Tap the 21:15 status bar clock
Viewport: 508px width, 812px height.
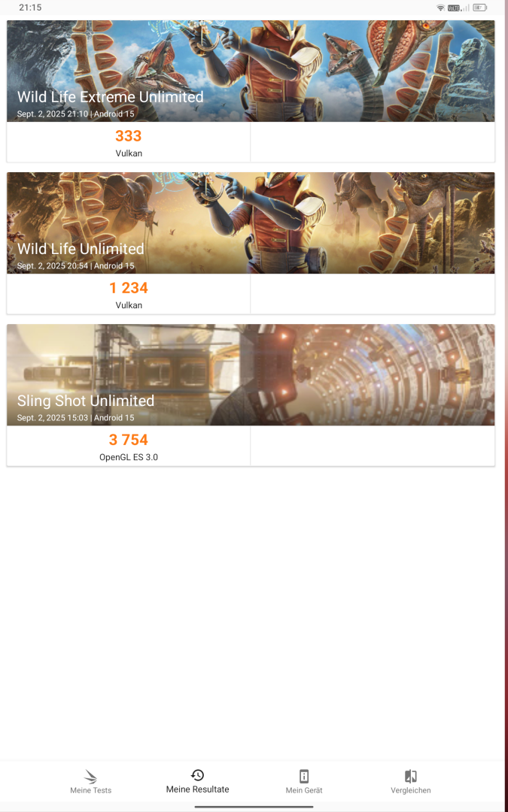point(30,8)
